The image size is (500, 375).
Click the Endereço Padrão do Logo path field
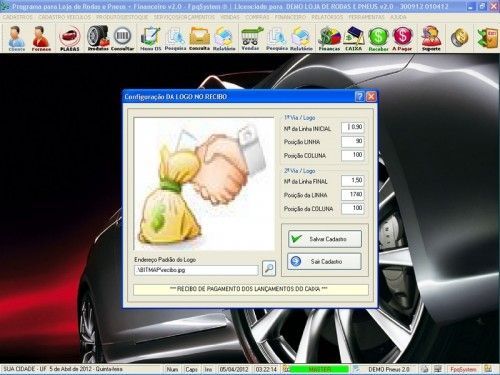coord(196,270)
